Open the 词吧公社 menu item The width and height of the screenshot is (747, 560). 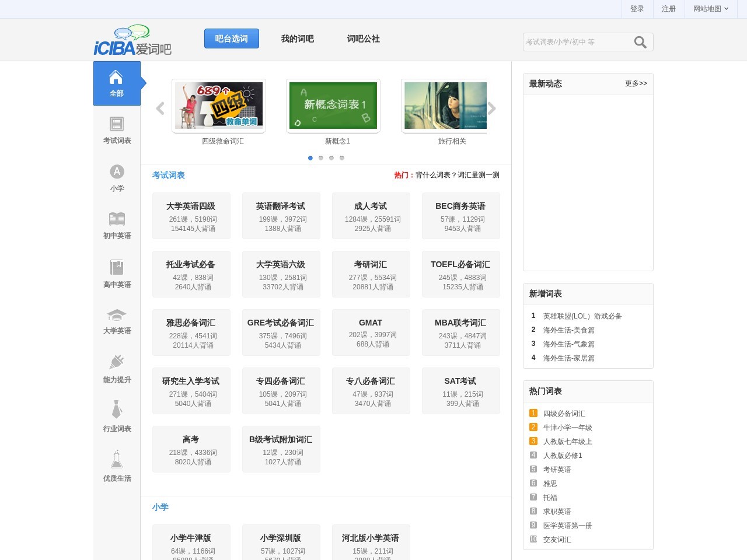pos(363,38)
